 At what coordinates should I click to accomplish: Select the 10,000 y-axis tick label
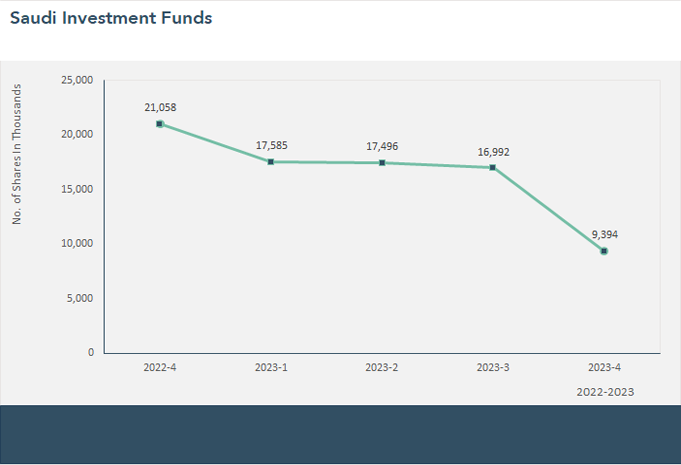point(77,243)
